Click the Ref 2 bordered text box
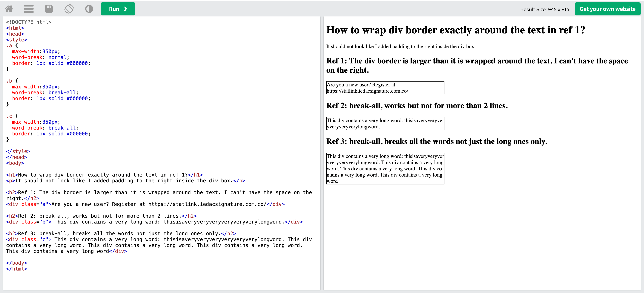 [385, 124]
